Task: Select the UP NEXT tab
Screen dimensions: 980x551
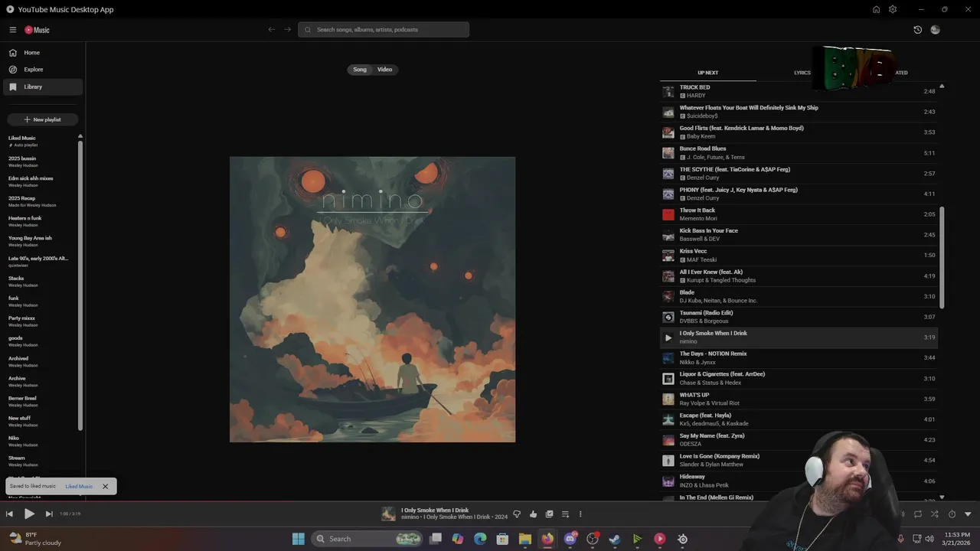Action: 708,73
